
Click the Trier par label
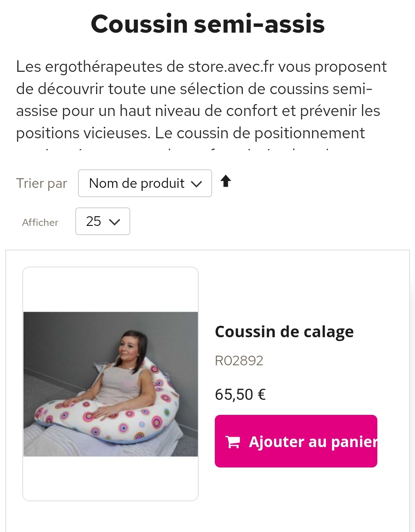click(41, 184)
